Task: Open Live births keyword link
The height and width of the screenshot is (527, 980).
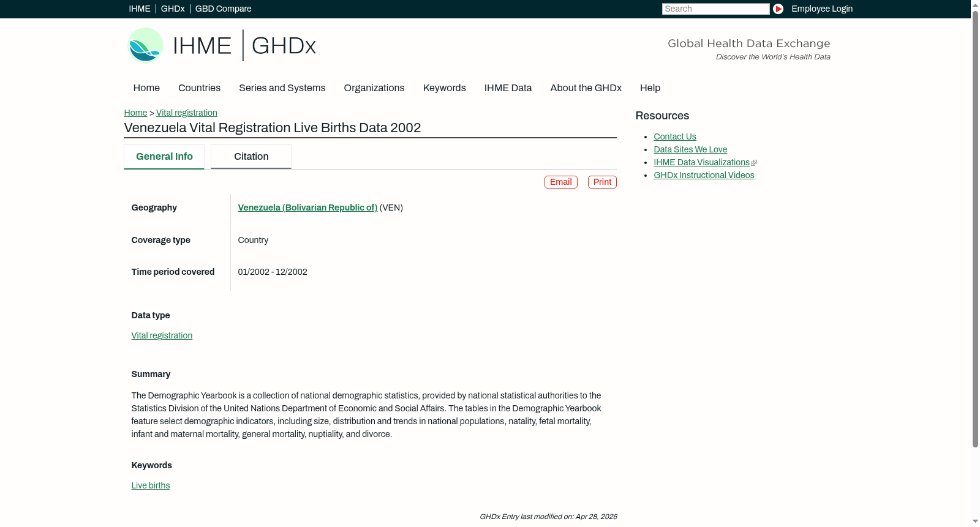Action: click(151, 486)
